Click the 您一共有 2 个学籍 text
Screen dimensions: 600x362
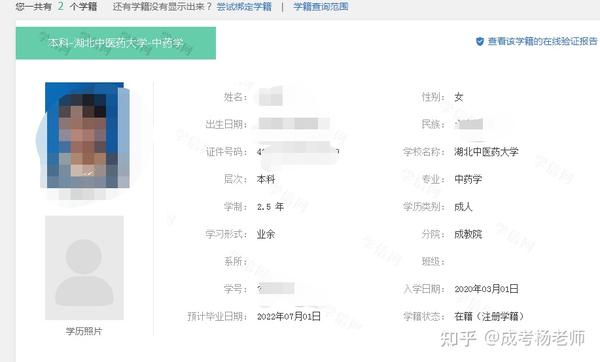click(x=56, y=7)
